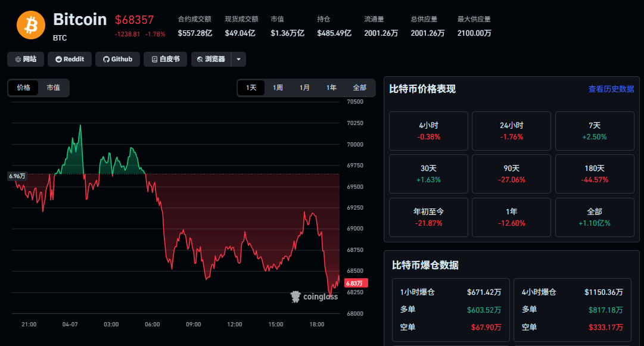
Task: Click the 24小时 price performance card
Action: 511,131
